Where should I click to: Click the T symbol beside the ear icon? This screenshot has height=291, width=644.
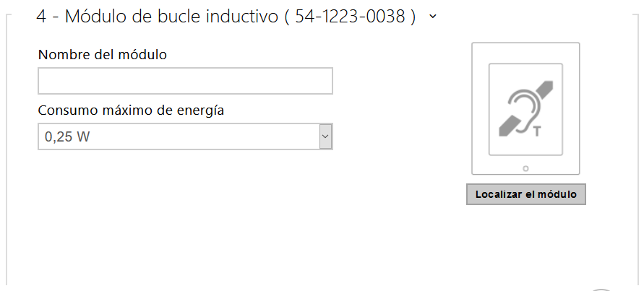536,131
